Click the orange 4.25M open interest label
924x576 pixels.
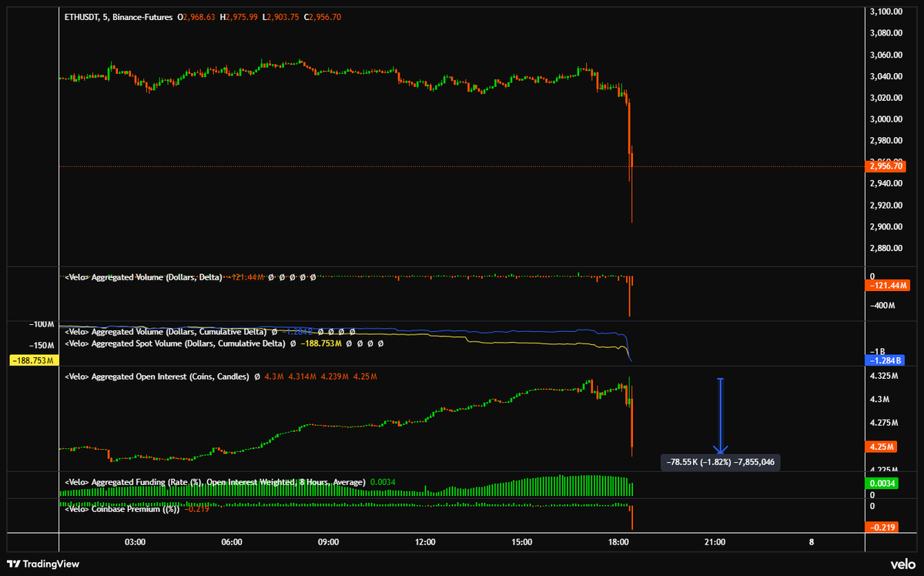point(881,447)
